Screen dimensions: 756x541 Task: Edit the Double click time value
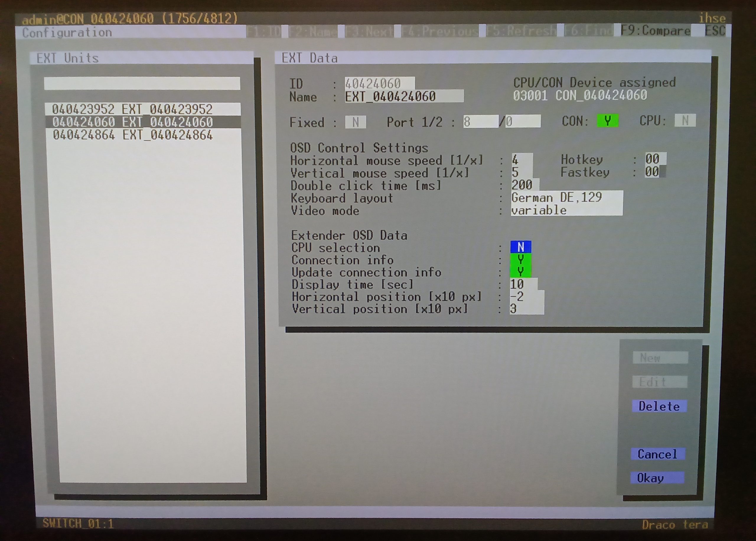pyautogui.click(x=524, y=185)
